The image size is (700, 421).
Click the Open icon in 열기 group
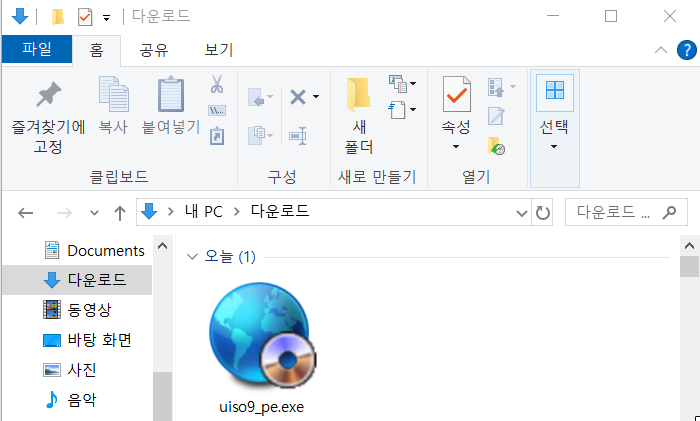click(496, 87)
